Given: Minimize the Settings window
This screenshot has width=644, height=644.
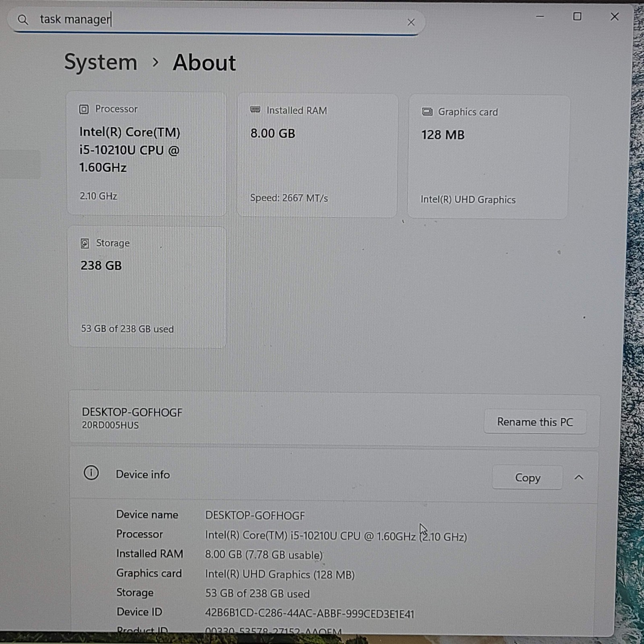Looking at the screenshot, I should click(540, 17).
